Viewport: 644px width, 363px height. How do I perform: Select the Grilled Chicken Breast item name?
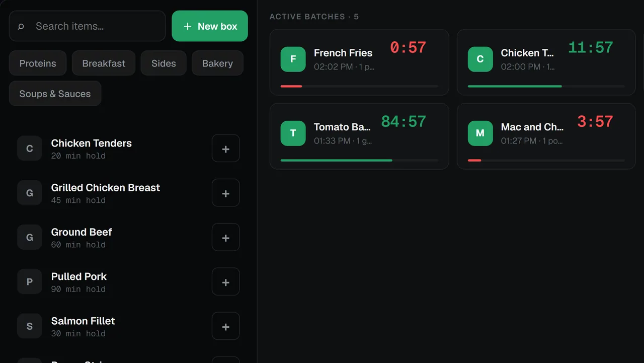tap(105, 187)
